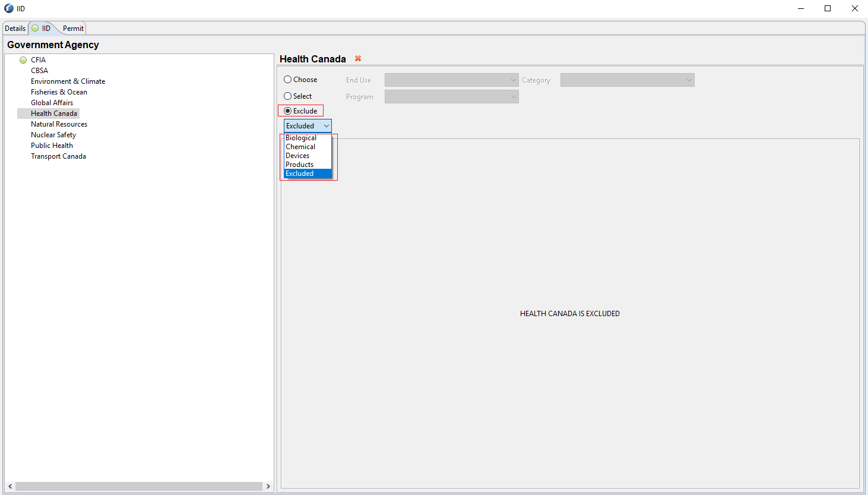Select Transport Canada agency
This screenshot has height=495, width=868.
coord(58,156)
